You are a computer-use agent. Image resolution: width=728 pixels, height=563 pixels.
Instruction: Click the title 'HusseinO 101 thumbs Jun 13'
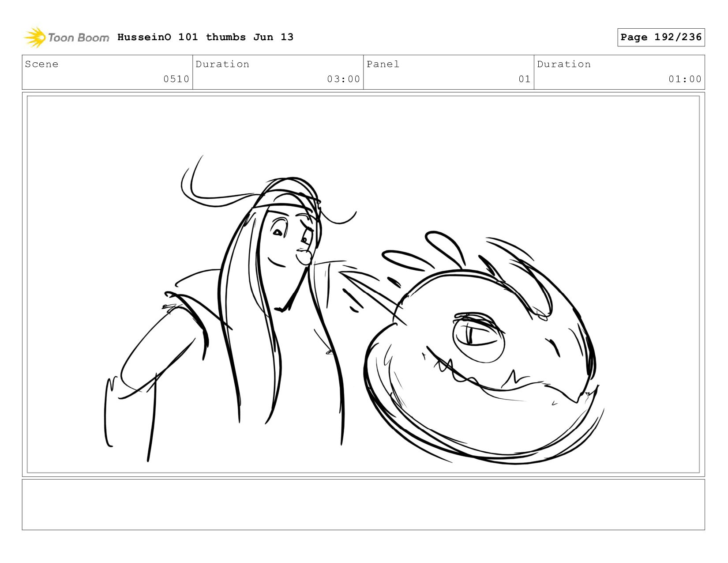point(205,37)
